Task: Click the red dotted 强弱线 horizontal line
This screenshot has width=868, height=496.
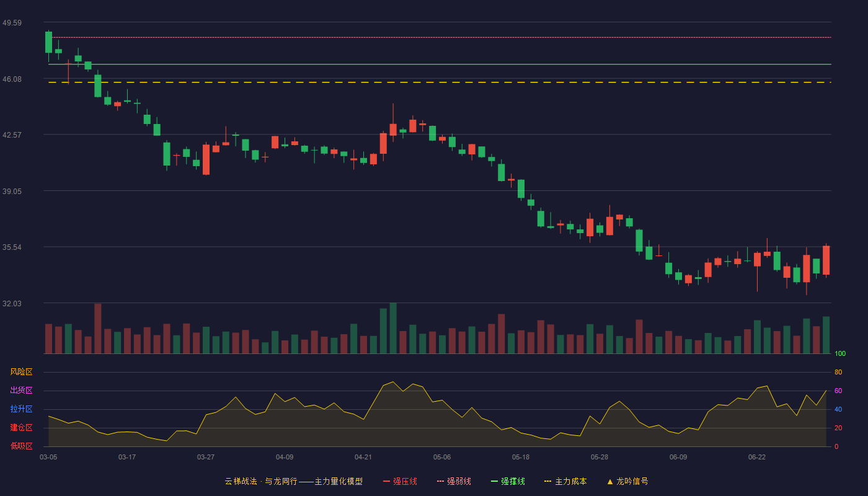Action: coord(440,37)
